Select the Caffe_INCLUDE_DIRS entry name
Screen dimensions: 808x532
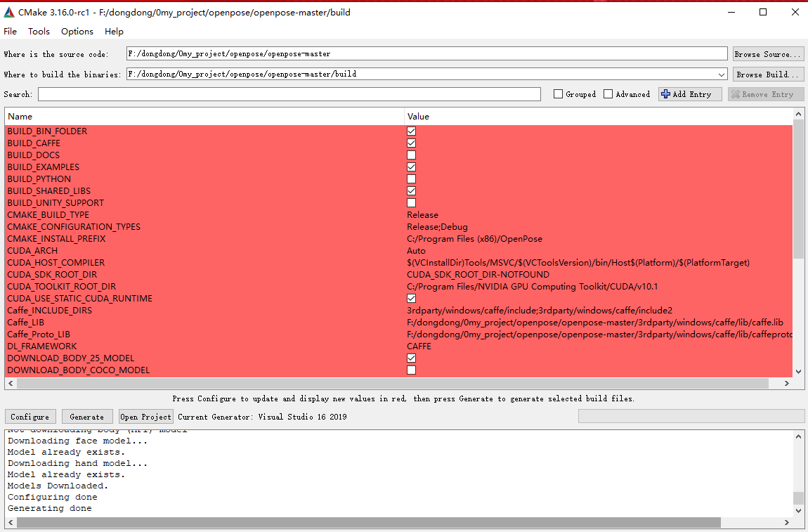pyautogui.click(x=49, y=311)
